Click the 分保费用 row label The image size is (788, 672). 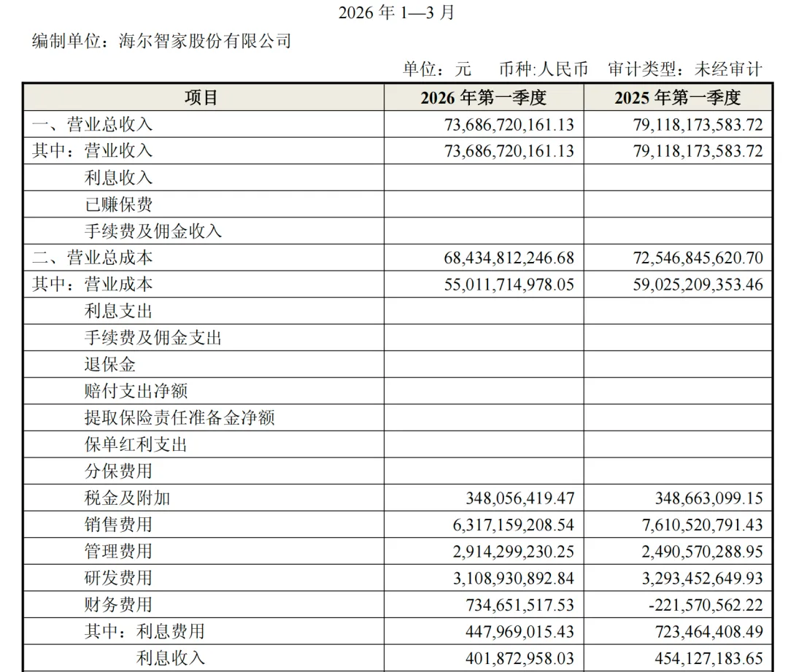coord(119,471)
